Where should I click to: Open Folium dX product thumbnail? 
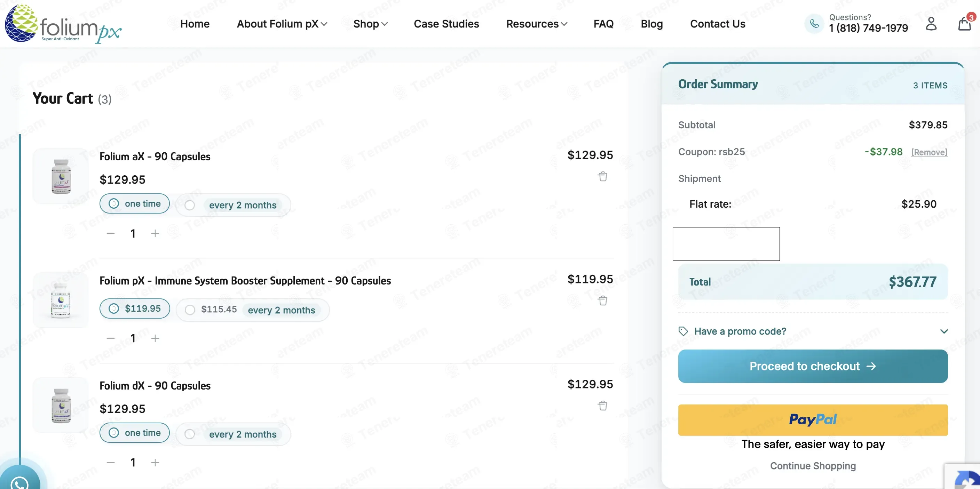[61, 405]
